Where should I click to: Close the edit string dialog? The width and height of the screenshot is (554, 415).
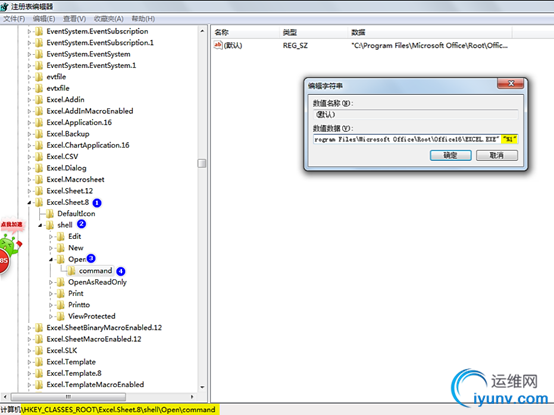[511, 84]
